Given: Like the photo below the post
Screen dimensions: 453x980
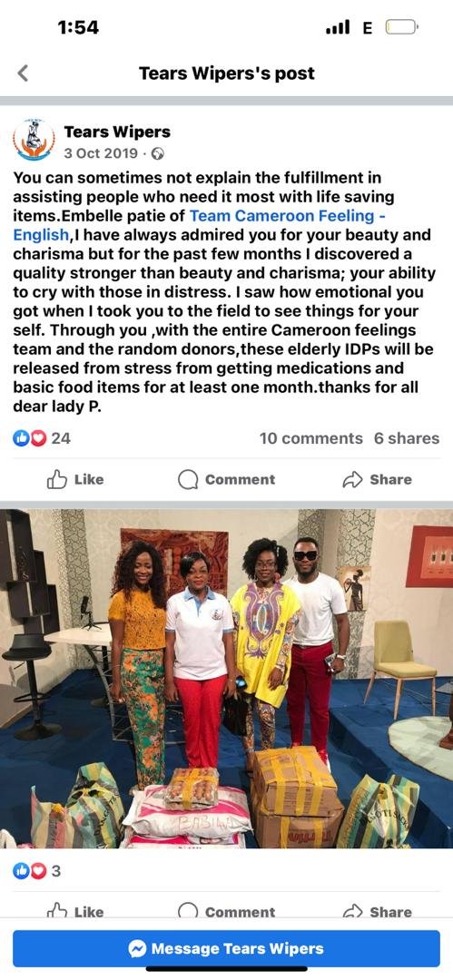Looking at the screenshot, I should (75, 911).
